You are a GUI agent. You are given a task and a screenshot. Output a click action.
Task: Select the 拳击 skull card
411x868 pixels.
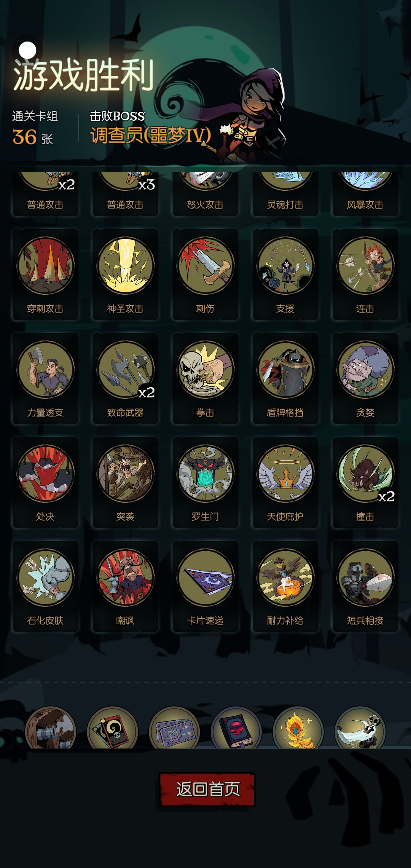[205, 379]
